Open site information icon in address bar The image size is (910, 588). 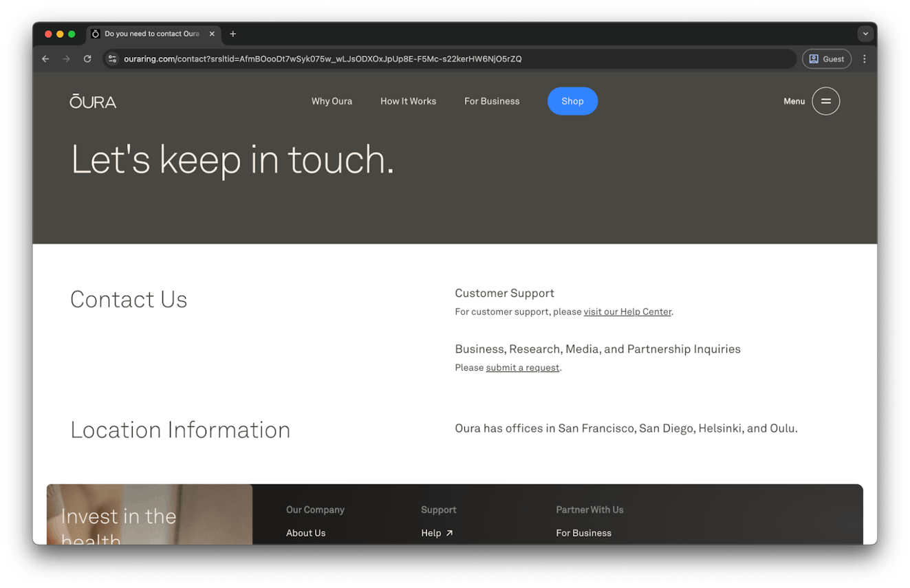113,59
